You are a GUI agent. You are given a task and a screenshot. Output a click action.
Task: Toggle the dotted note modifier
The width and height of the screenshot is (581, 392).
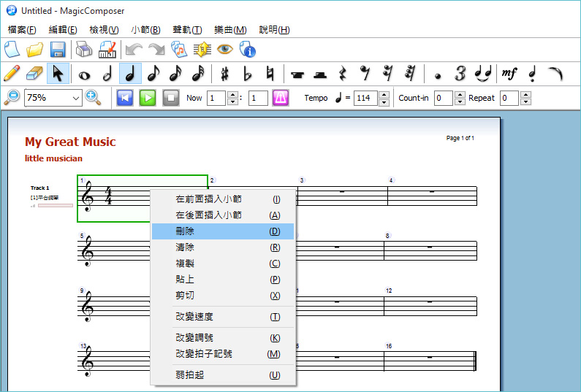[x=438, y=74]
